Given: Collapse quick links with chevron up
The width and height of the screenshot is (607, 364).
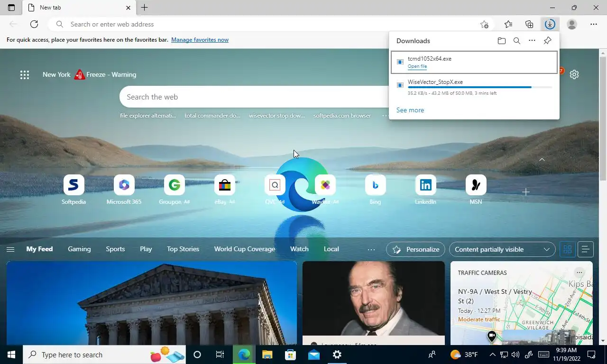Looking at the screenshot, I should coord(542,160).
